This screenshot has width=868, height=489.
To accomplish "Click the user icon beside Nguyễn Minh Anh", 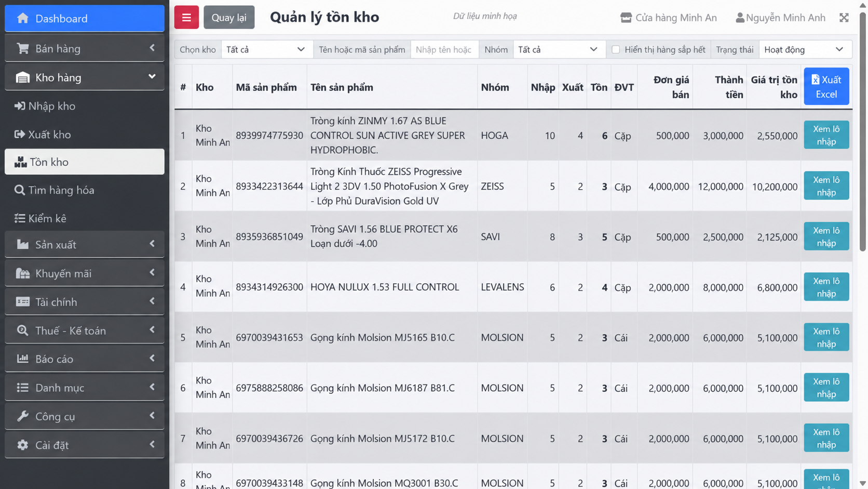I will [x=740, y=18].
